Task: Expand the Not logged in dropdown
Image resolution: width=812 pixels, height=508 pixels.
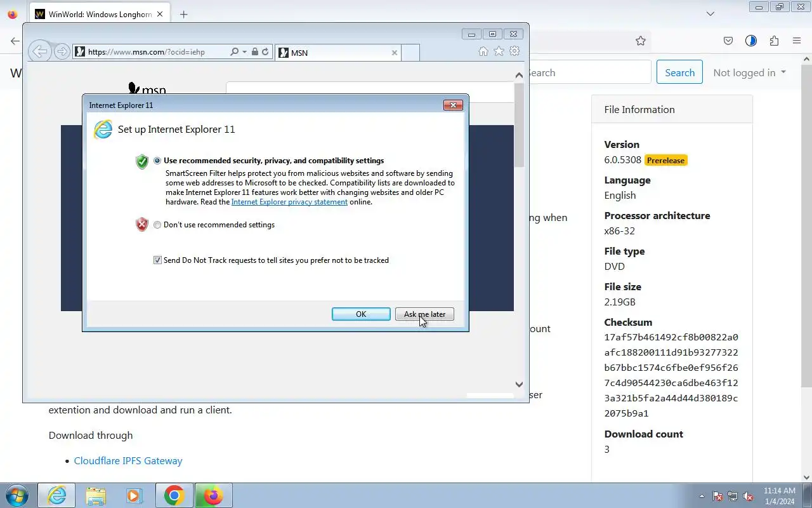Action: 749,72
